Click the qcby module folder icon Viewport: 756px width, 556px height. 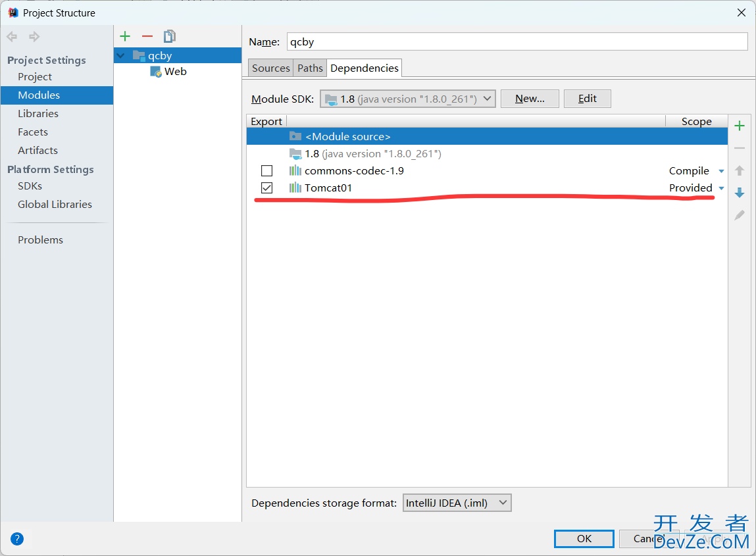pyautogui.click(x=139, y=55)
